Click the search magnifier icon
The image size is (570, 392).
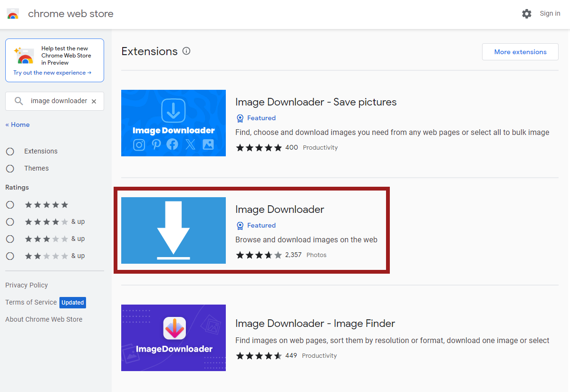point(19,101)
